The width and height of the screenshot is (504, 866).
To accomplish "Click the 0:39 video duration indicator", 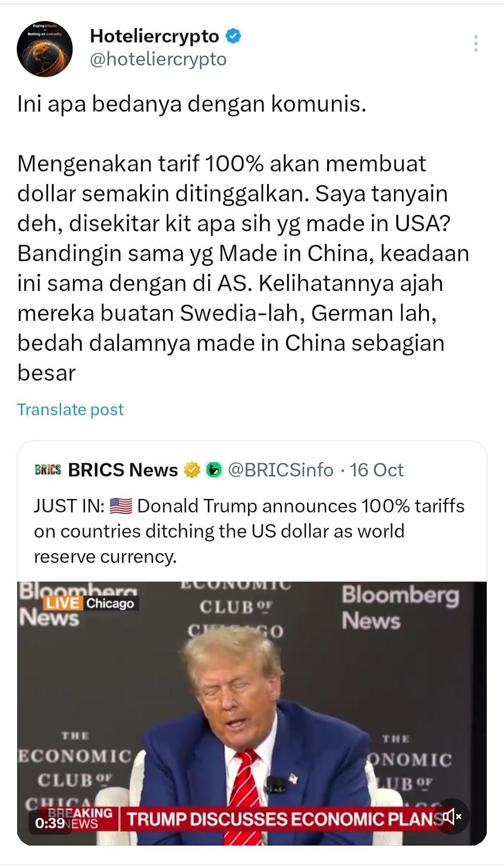I will (x=50, y=823).
